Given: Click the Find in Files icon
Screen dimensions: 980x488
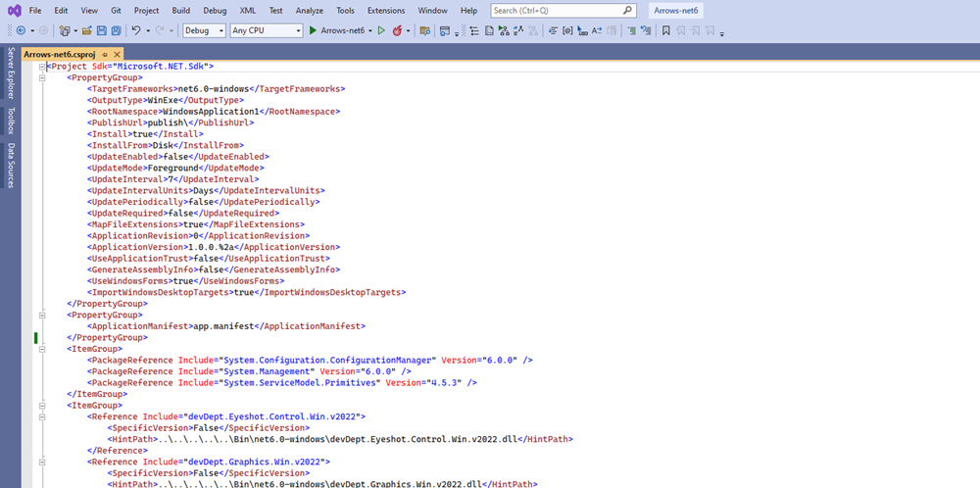Looking at the screenshot, I should coord(425,30).
